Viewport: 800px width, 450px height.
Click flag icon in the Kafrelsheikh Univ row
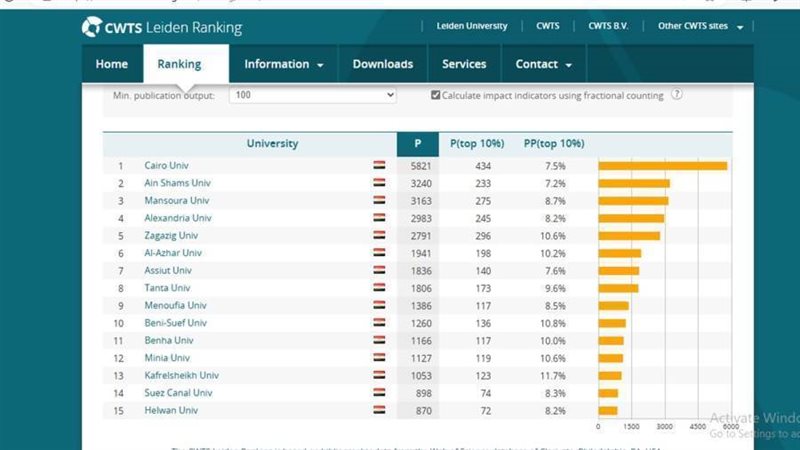click(x=380, y=376)
